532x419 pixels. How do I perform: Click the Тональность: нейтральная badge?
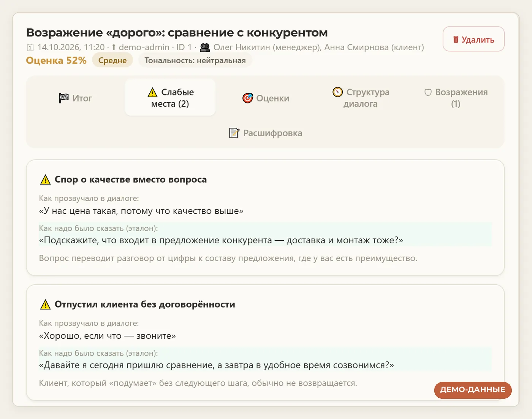(x=195, y=60)
